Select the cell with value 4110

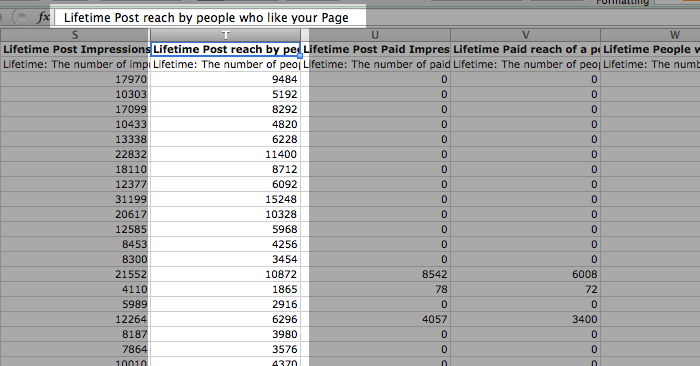[75, 289]
